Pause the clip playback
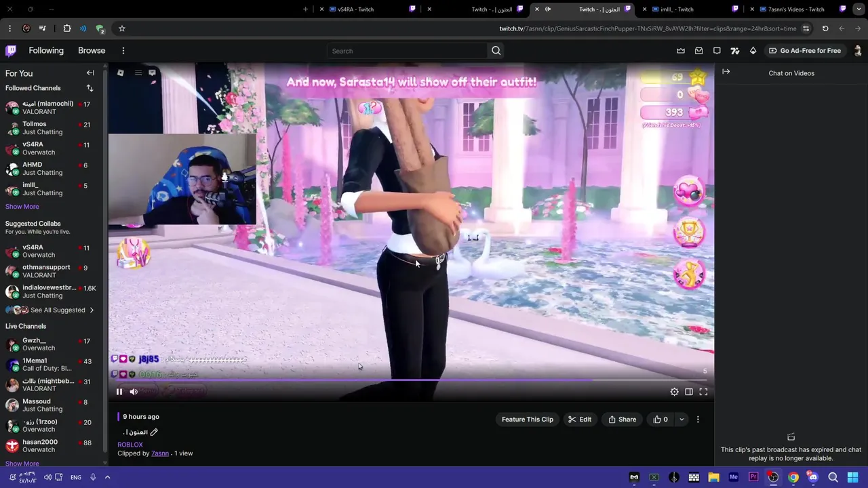 (x=119, y=392)
